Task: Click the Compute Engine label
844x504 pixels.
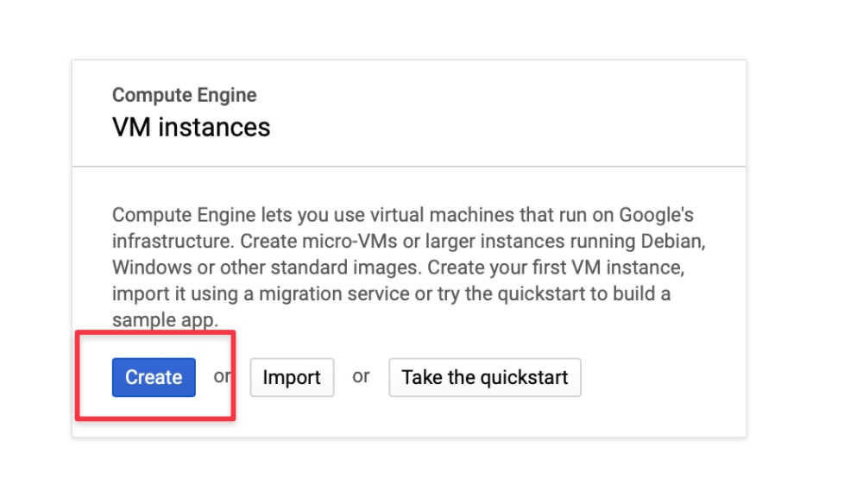Action: pos(184,96)
